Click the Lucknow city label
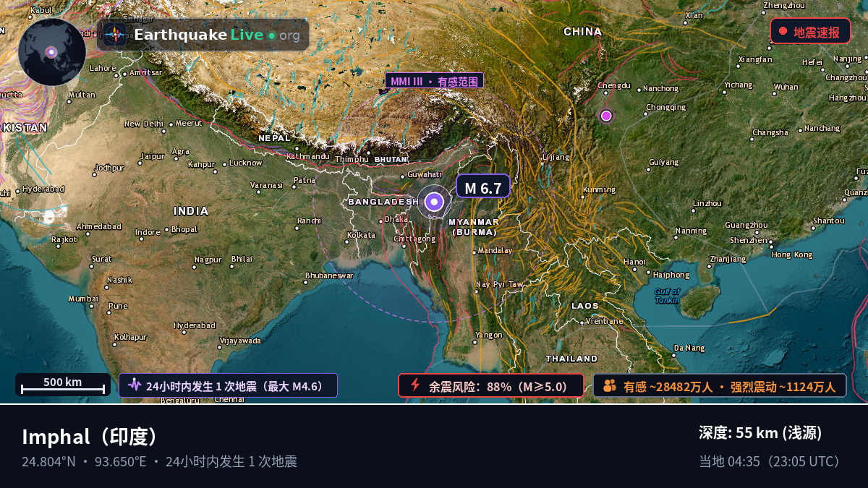 [x=246, y=163]
